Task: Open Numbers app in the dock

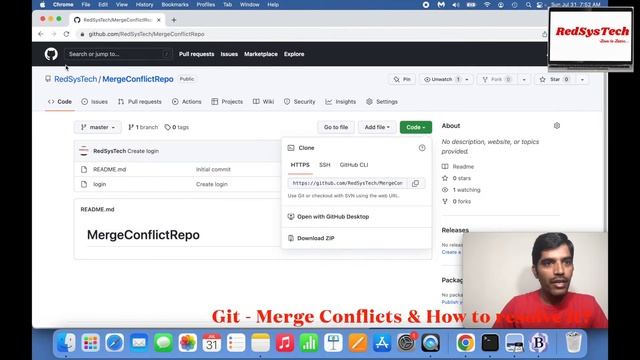Action: coord(309,342)
